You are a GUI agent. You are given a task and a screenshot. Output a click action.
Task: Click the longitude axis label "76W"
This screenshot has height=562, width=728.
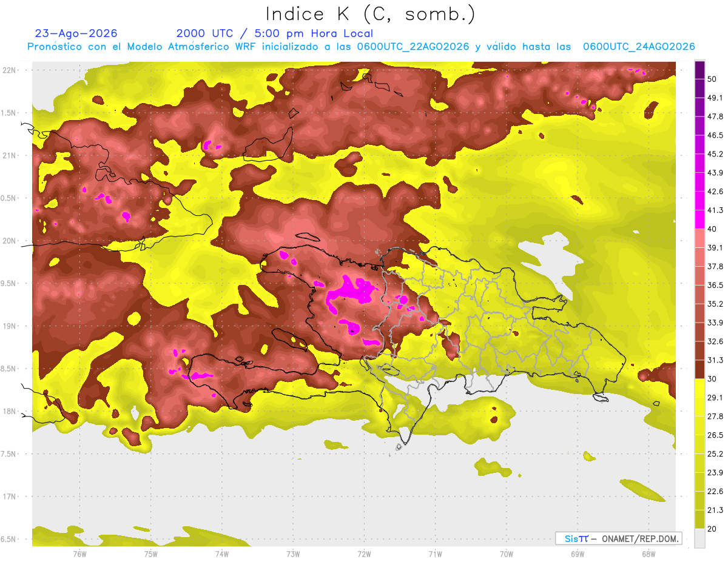pyautogui.click(x=79, y=554)
